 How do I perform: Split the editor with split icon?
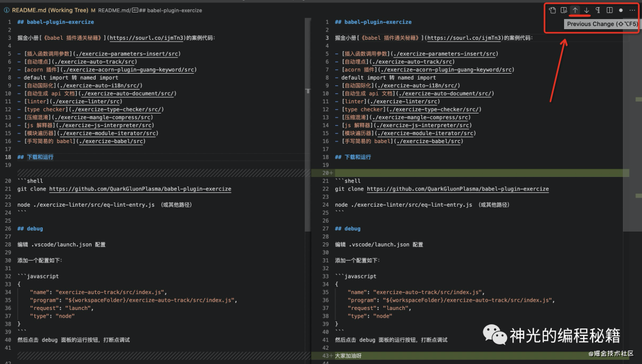(609, 10)
